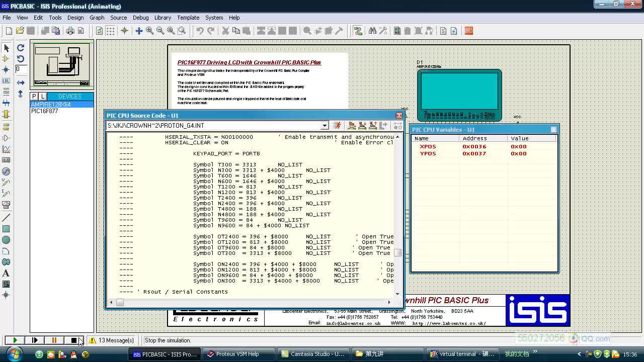Transfer netlist to ARES
Viewport: 644px width, 362px height.
coord(468,31)
